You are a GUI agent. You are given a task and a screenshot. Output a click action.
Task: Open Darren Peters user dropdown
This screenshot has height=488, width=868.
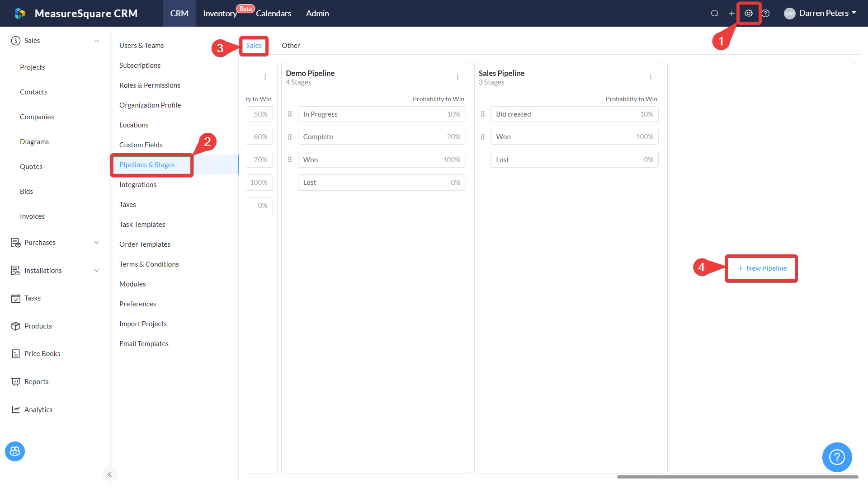click(x=824, y=13)
